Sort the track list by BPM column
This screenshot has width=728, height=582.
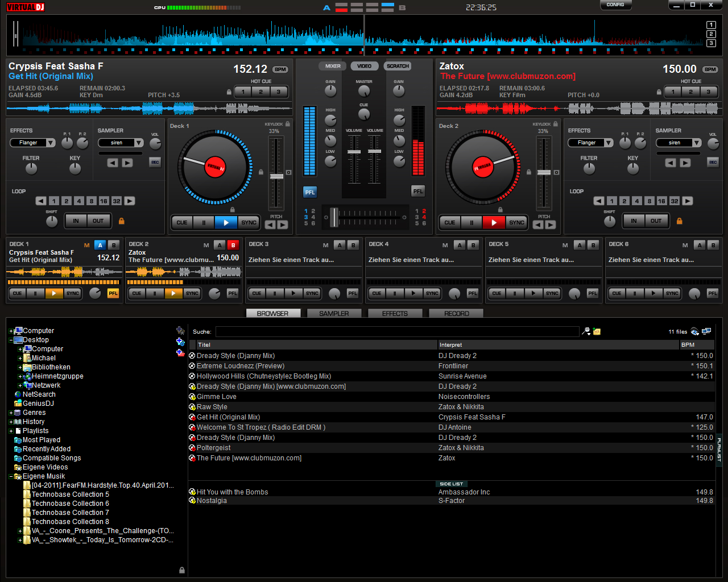click(697, 344)
